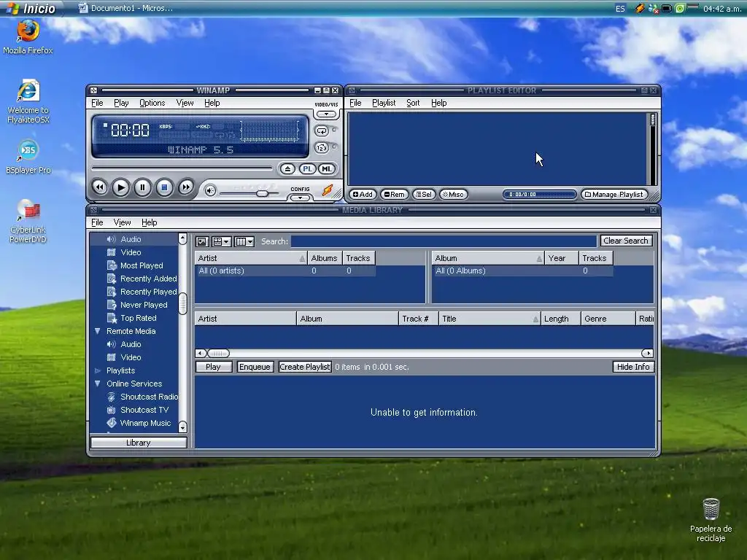
Task: Stop playback with the square Stop button
Action: pos(164,187)
